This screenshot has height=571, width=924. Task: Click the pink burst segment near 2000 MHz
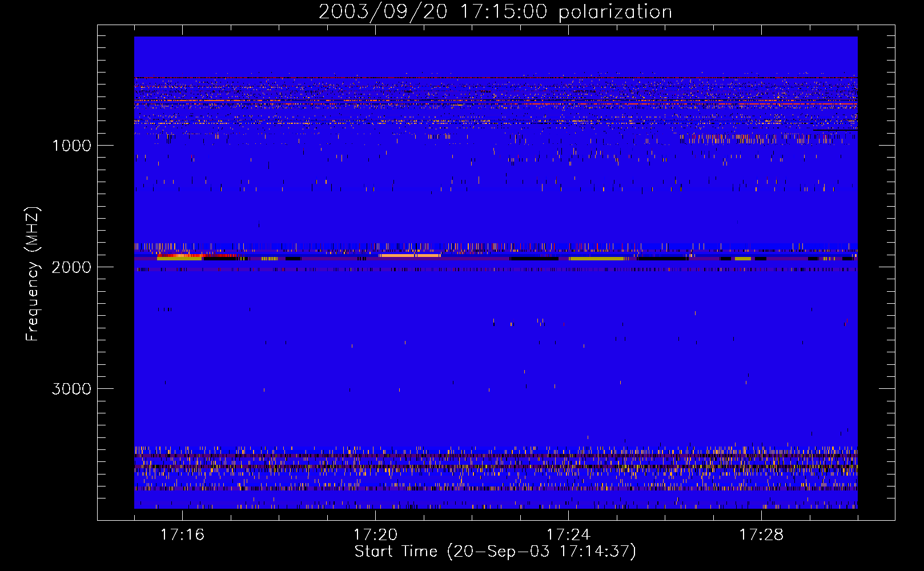click(409, 255)
